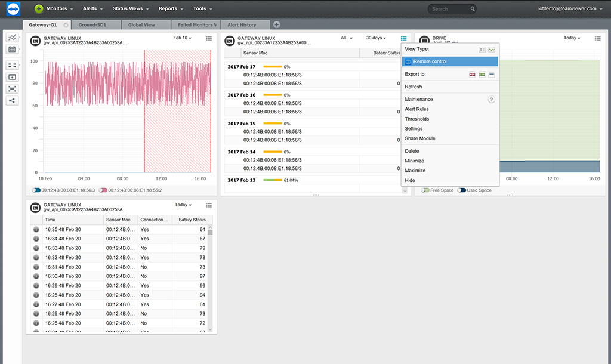
Task: Export module to CSV icon
Action: [x=482, y=75]
